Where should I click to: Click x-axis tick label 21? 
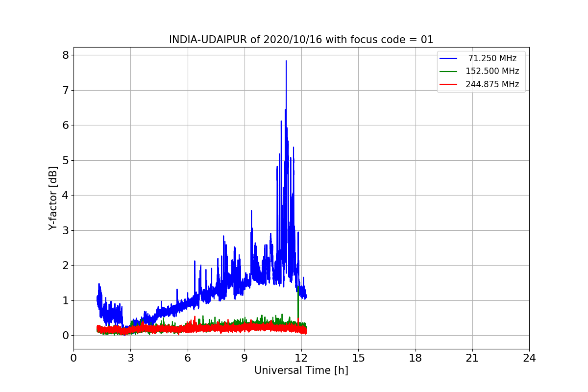coord(472,358)
